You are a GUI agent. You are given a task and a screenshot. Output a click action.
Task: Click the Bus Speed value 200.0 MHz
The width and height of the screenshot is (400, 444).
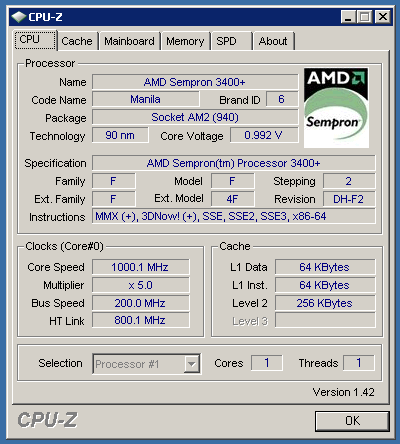(x=141, y=303)
